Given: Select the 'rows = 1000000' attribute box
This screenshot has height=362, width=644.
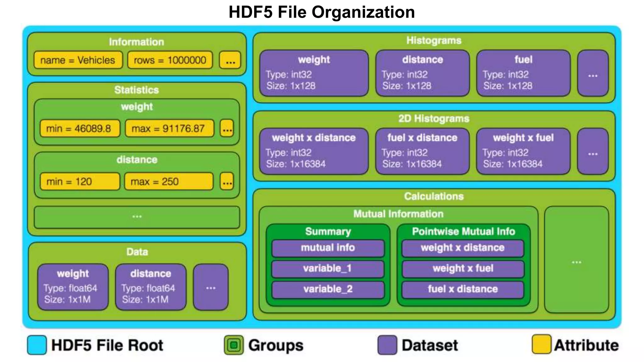Looking at the screenshot, I should tap(170, 60).
